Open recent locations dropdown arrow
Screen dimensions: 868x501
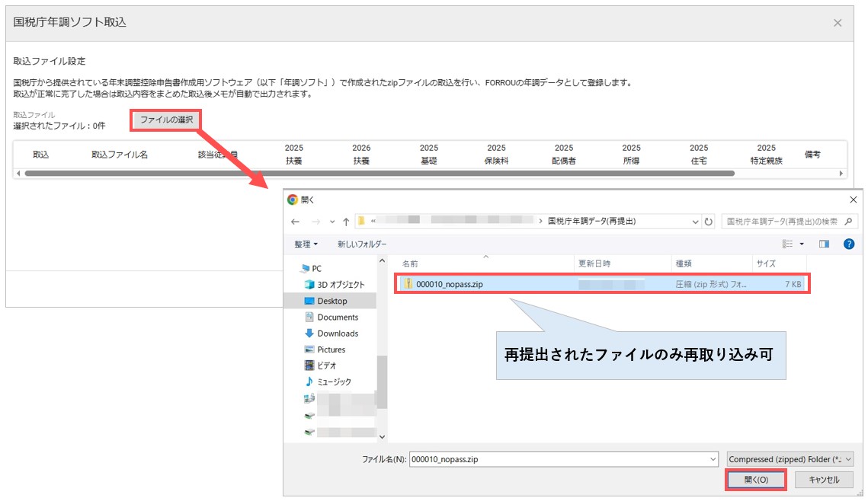(332, 222)
